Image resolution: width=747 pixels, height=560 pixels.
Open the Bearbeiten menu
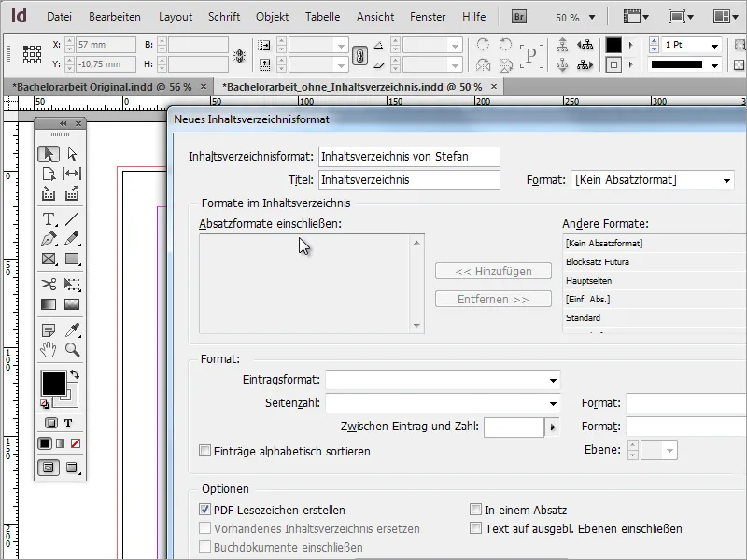115,17
